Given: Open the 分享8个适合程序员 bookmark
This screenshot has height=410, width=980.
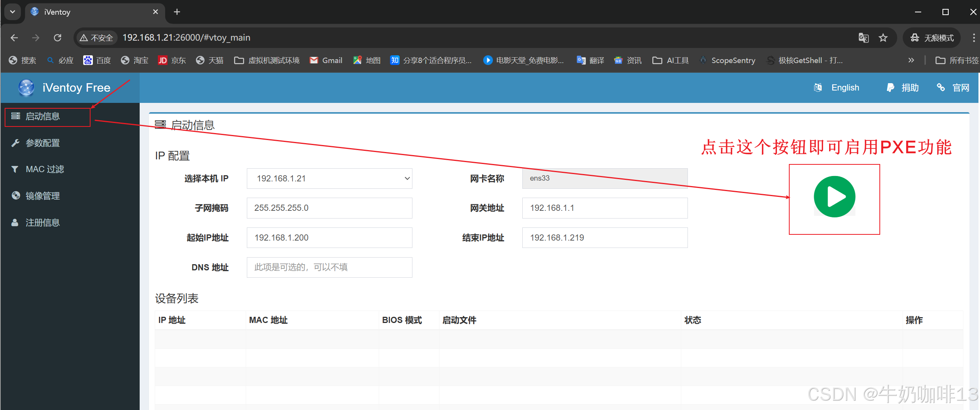Looking at the screenshot, I should point(431,60).
